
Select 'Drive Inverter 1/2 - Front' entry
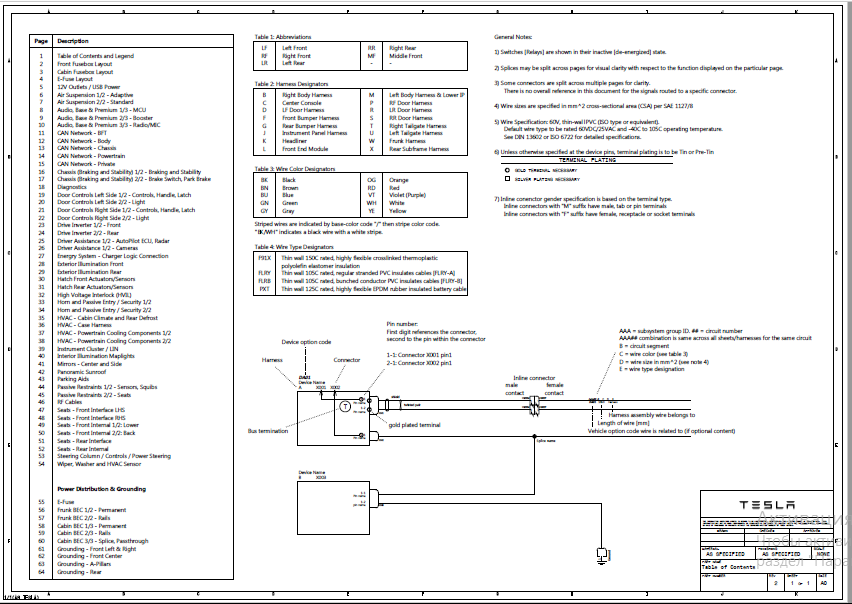[89, 225]
